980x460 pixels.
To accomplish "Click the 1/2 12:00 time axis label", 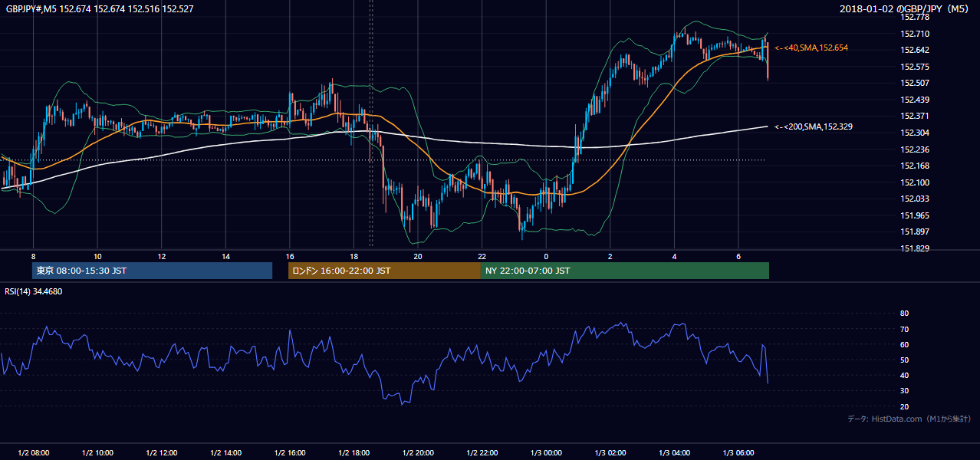I will point(162,453).
